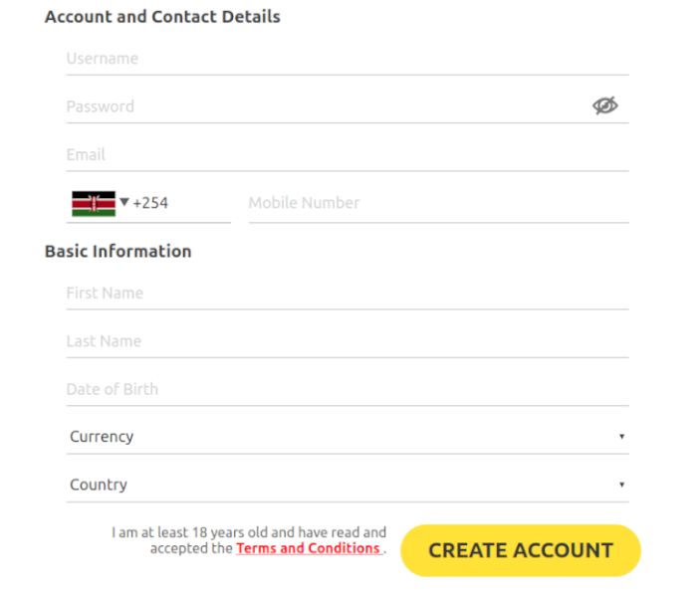Focus the Last Name field
The width and height of the screenshot is (700, 597).
(x=348, y=341)
